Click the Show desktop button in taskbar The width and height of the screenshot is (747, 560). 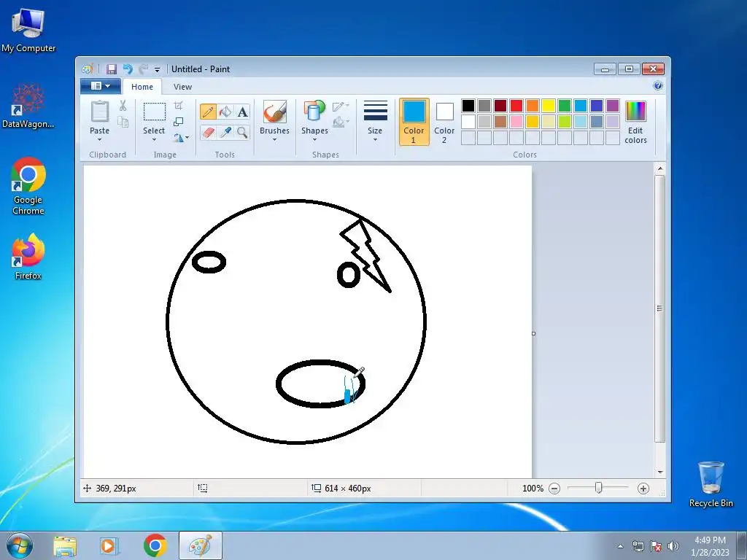coord(741,545)
